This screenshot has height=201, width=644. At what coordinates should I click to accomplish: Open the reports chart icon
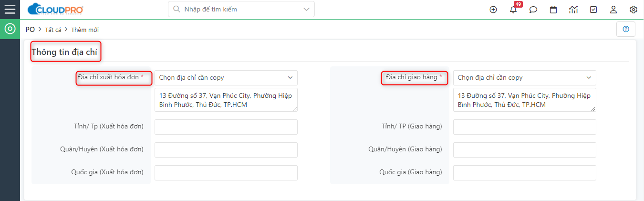573,10
